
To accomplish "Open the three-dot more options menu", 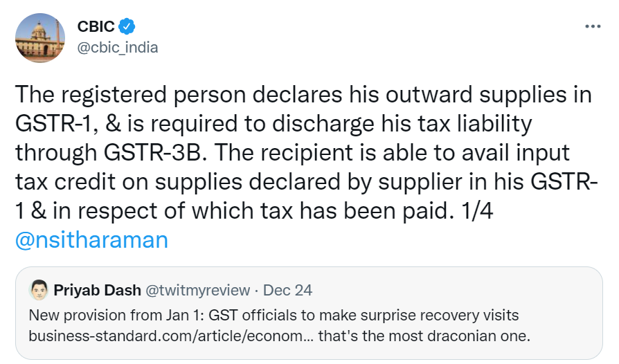I will click(593, 26).
